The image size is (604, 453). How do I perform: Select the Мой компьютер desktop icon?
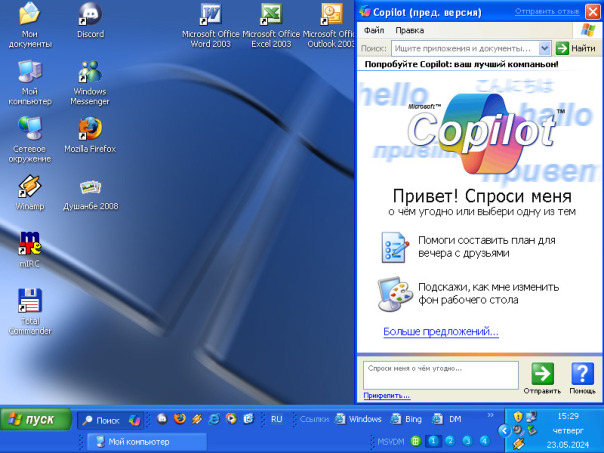(30, 83)
